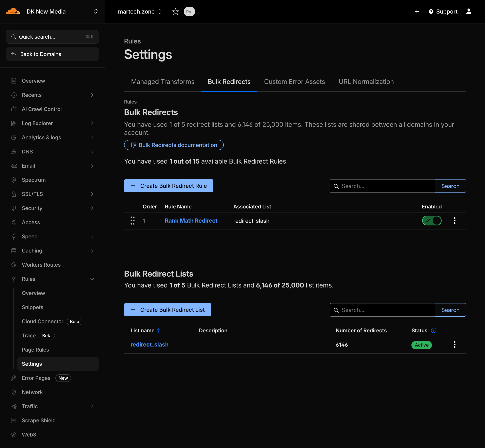Click the info icon next to Status column
The image size is (485, 448).
coord(434,330)
